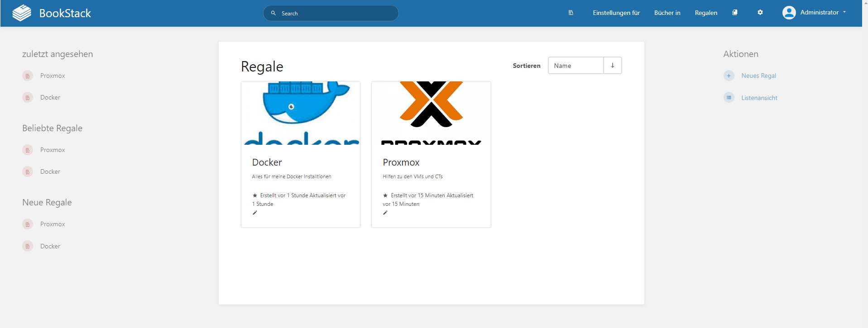Open the shelves icon in header

(x=571, y=13)
